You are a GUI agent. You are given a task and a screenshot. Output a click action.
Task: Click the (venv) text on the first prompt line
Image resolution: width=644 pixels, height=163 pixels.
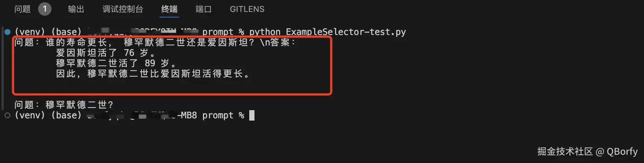[x=30, y=32]
